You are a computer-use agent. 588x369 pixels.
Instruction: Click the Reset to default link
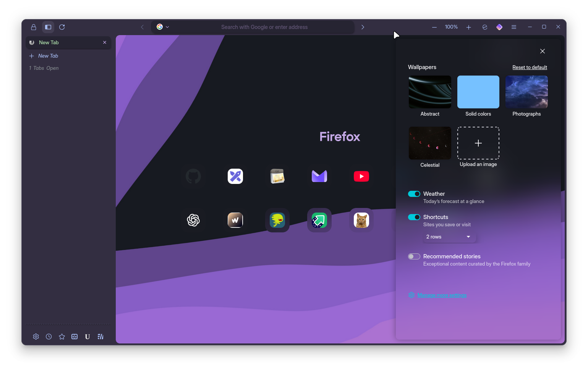(x=530, y=68)
